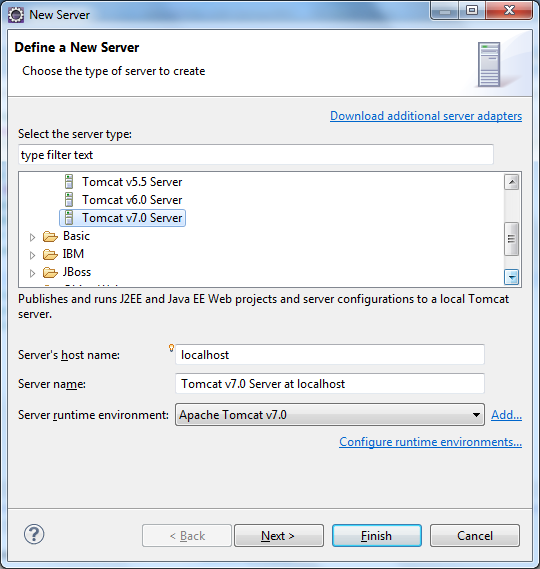The width and height of the screenshot is (540, 569).
Task: Expand the JBoss server category
Action: tap(32, 273)
